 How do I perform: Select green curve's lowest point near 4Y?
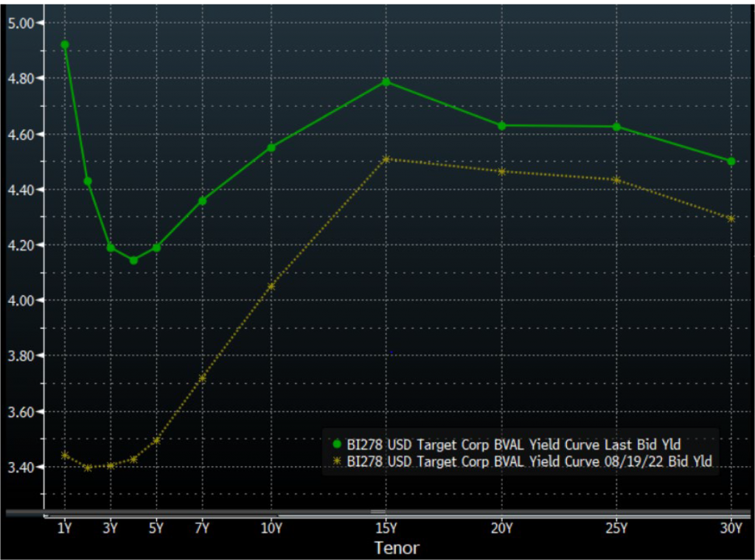(x=133, y=260)
